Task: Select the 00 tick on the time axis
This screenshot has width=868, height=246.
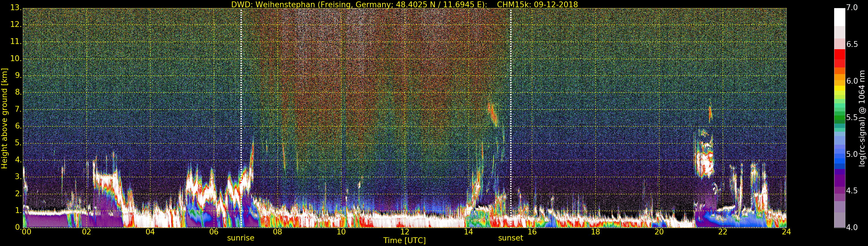Action: coord(26,232)
